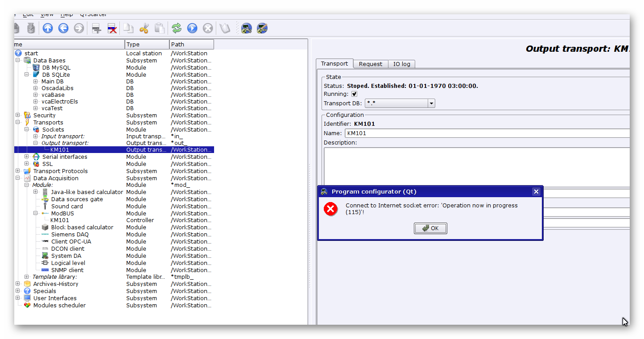Viewport: 644px width, 339px height.
Task: Open the manual book icon in toolbar
Action: (225, 29)
